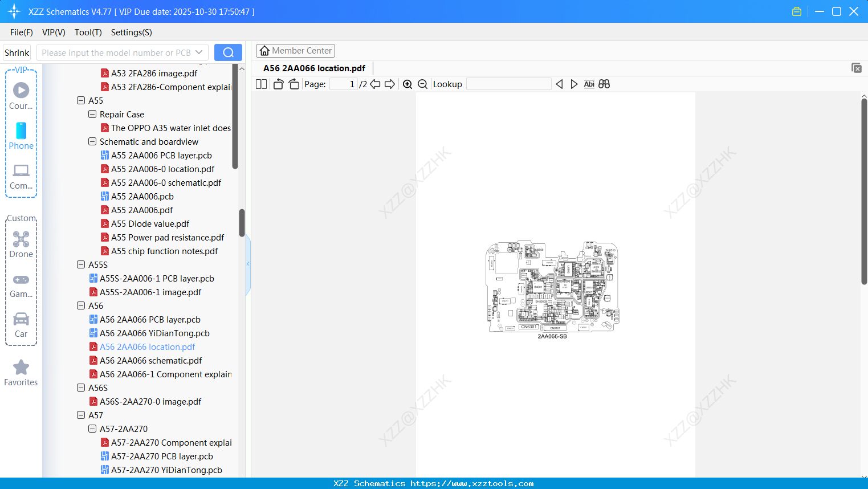Open the Game console category
The height and width of the screenshot is (489, 868).
click(21, 285)
